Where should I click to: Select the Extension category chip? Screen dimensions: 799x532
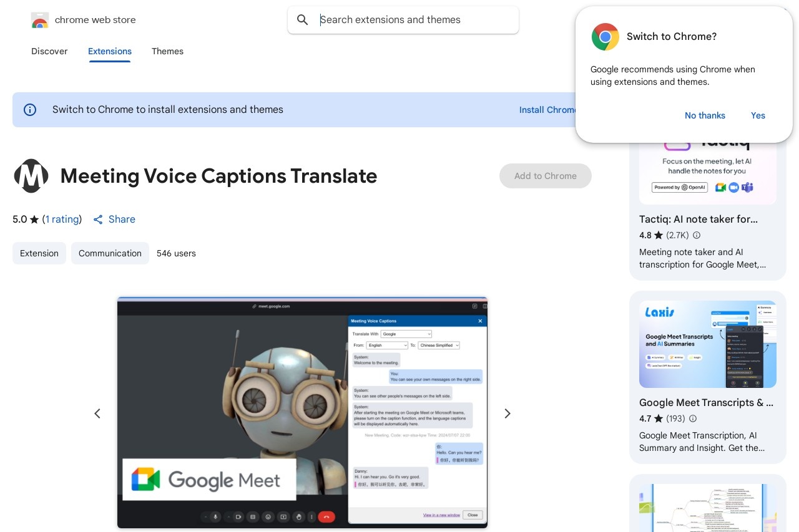(x=39, y=253)
